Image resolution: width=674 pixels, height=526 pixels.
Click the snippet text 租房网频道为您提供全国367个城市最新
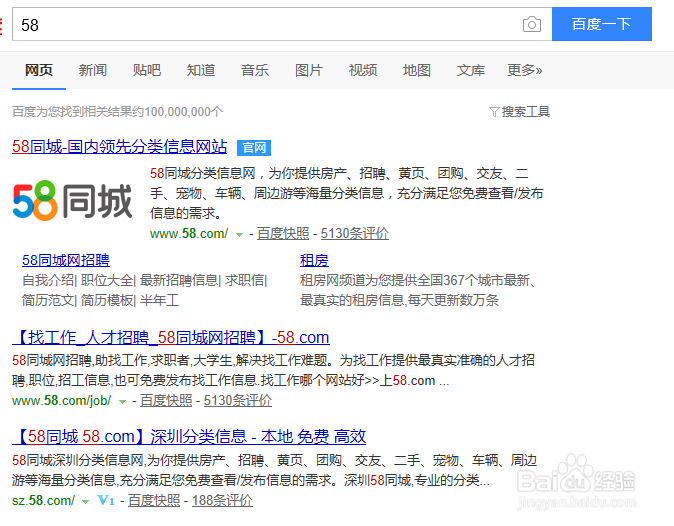(417, 280)
